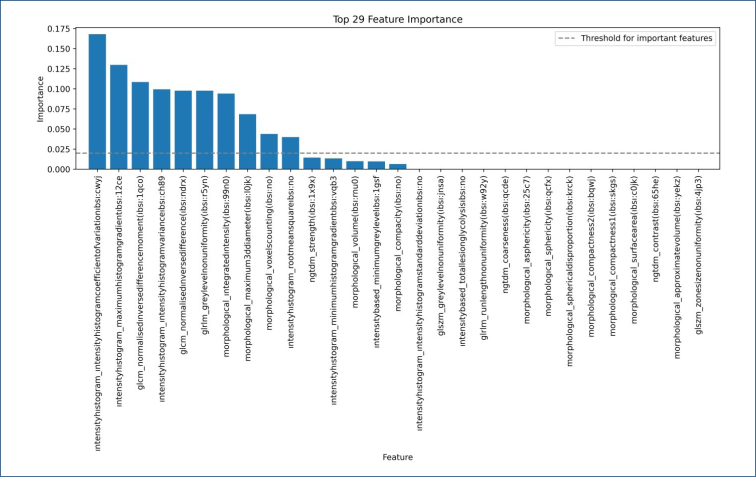The image size is (756, 477).
Task: Click the label "morphological_compactness2(ibsi:bqwj)"
Action: (591, 256)
